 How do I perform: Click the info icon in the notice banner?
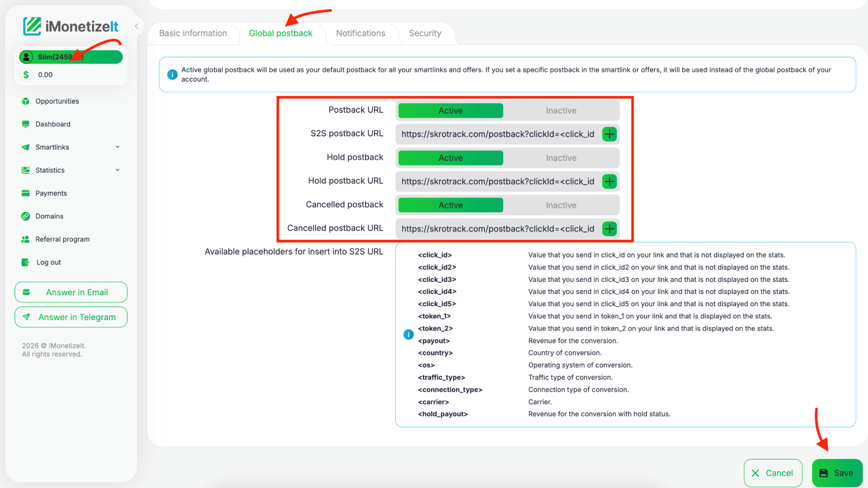[x=172, y=75]
